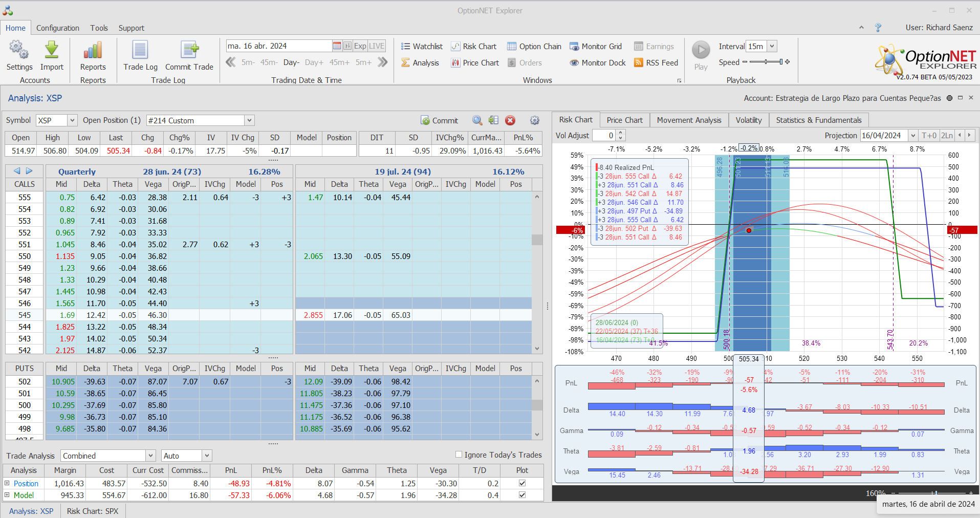
Task: Expand the Symbol XSP dropdown
Action: [72, 120]
